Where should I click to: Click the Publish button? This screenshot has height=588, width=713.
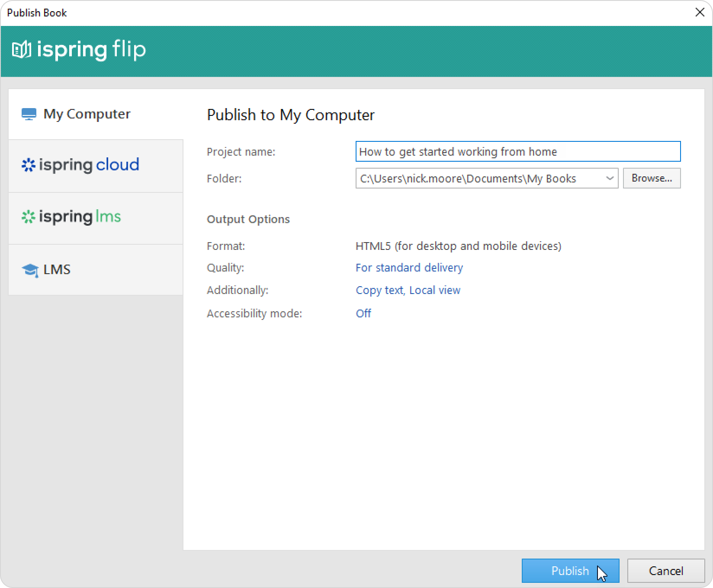(570, 571)
